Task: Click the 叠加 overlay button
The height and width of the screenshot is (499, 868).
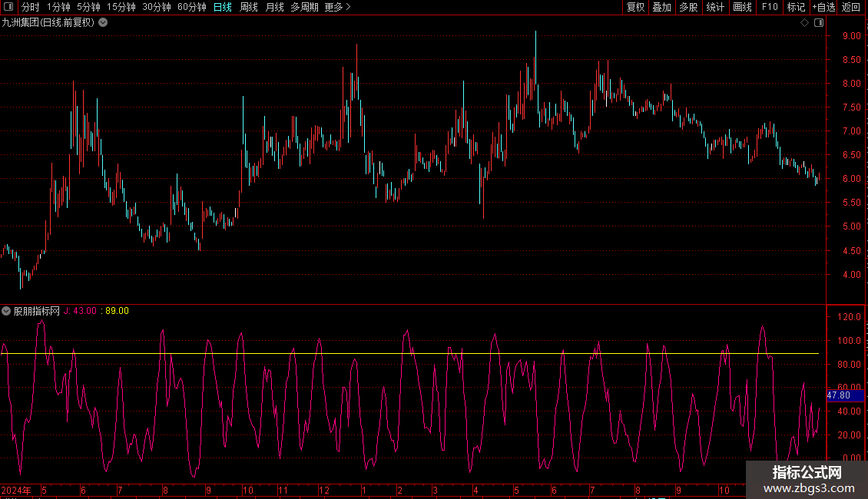Action: click(661, 7)
